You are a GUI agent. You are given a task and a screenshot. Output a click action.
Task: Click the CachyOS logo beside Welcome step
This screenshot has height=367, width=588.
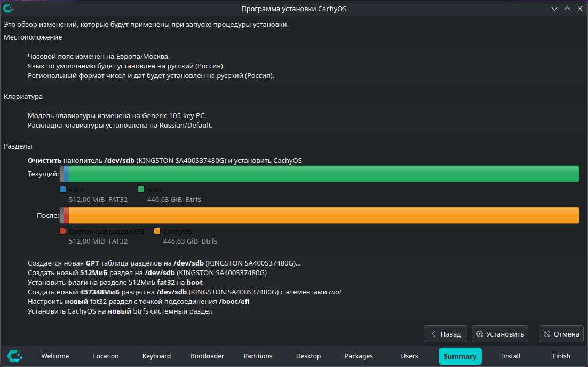coord(14,356)
